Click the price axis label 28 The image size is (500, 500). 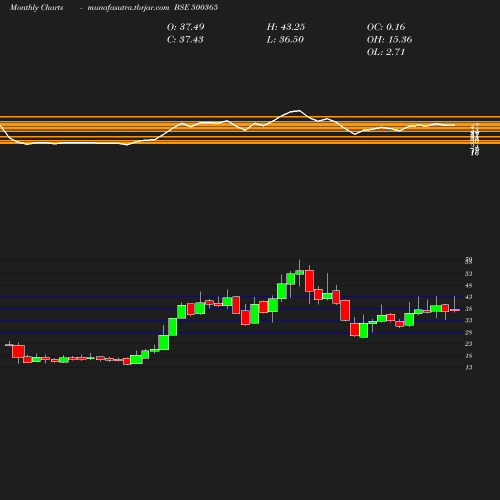(469, 332)
